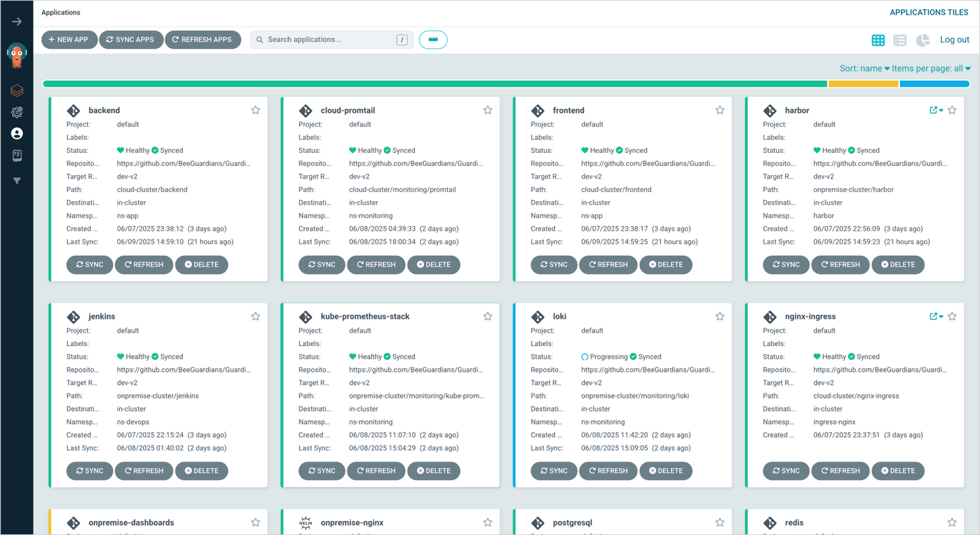980x535 pixels.
Task: Focus the Search applications field
Action: 332,40
